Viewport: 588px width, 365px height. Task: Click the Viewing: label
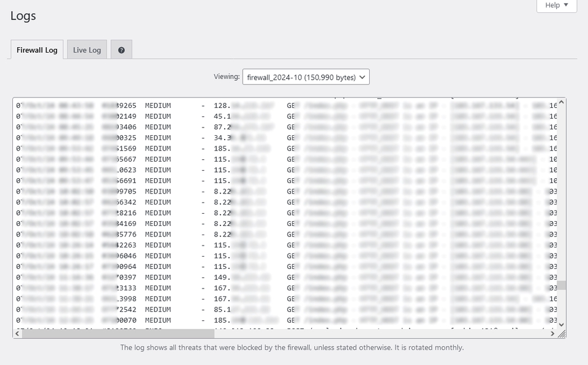click(x=227, y=77)
